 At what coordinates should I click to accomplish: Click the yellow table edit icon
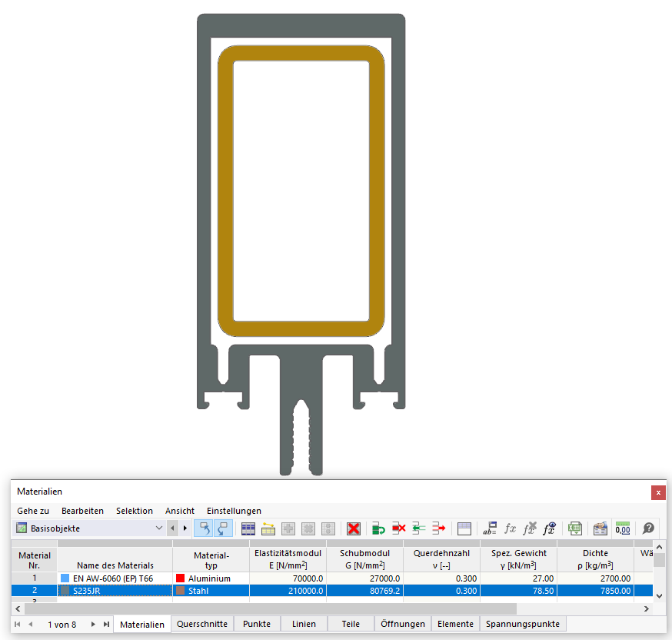point(268,528)
